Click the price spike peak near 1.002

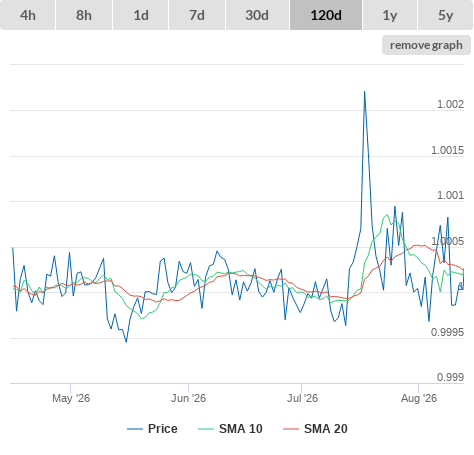point(364,91)
